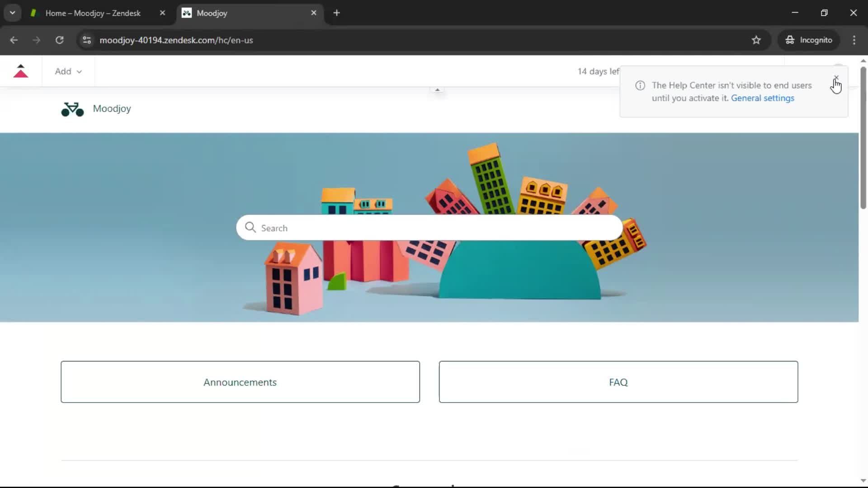Image resolution: width=868 pixels, height=488 pixels.
Task: Open the Announcements category
Action: 240,382
